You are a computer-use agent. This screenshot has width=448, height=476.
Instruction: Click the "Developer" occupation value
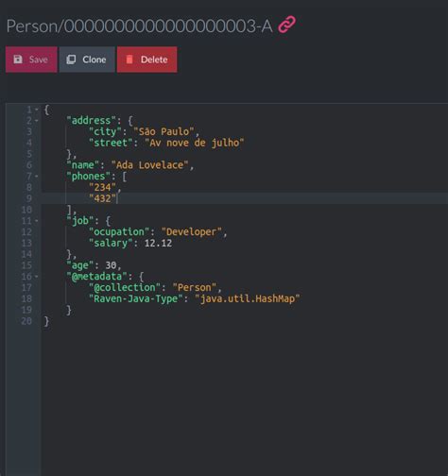(x=192, y=232)
